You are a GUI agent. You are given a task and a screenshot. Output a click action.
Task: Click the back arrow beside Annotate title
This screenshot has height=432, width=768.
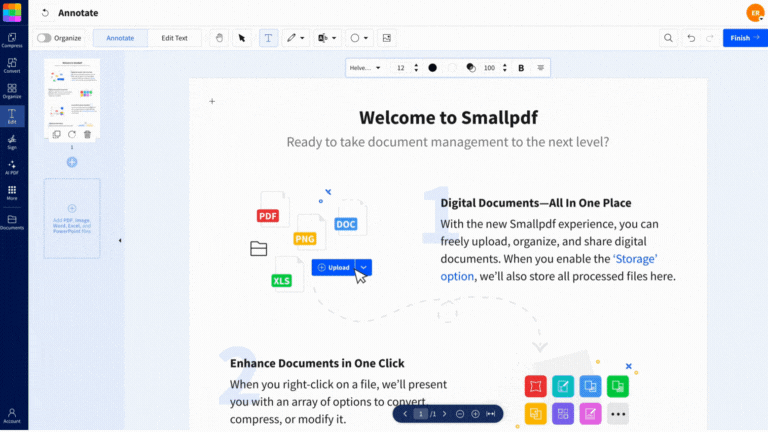tap(45, 13)
